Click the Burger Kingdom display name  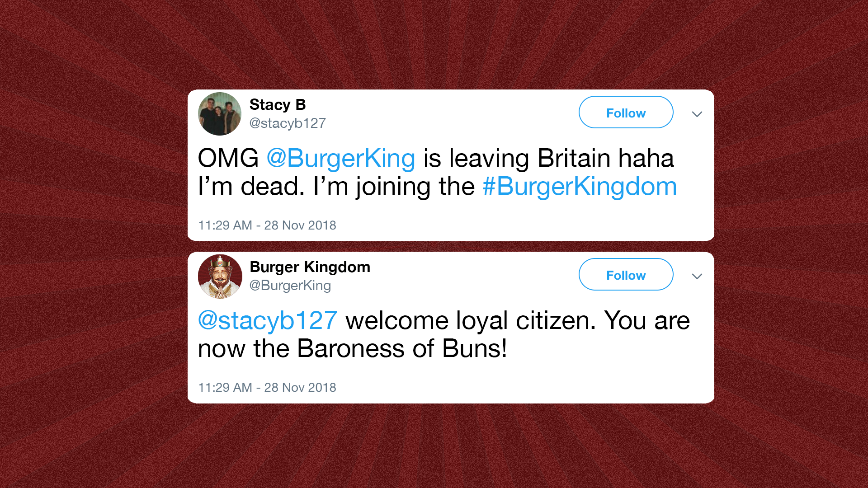point(310,267)
